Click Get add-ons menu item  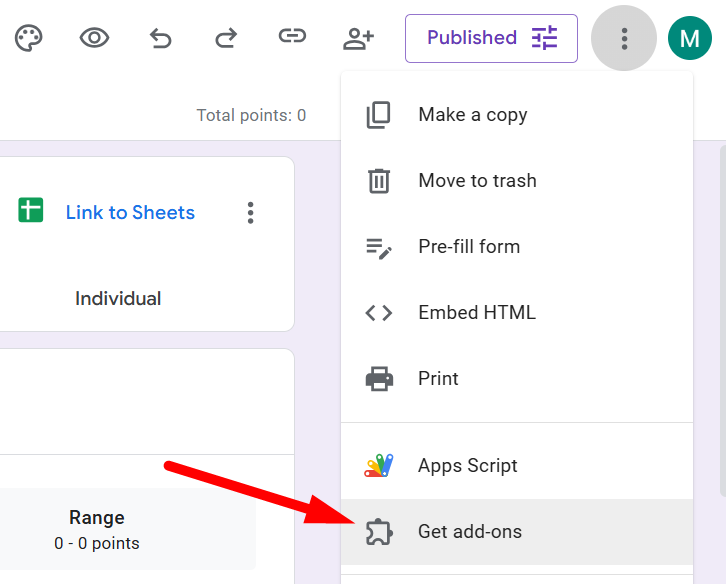click(469, 532)
